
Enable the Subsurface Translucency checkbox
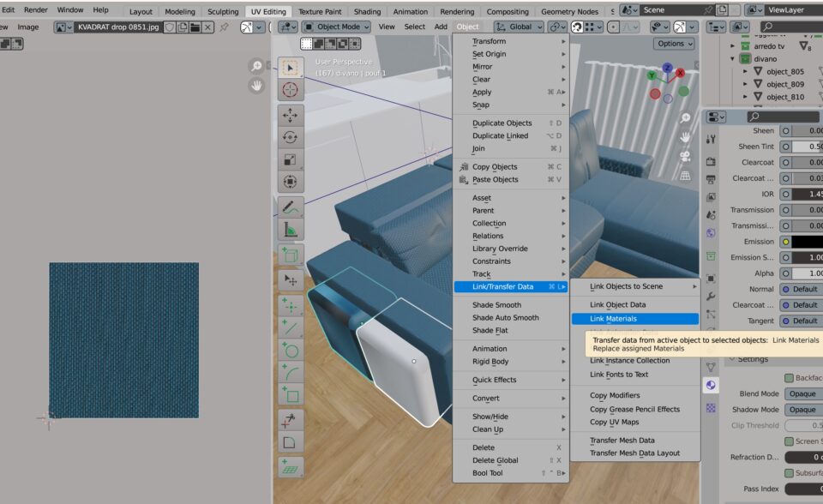(789, 473)
